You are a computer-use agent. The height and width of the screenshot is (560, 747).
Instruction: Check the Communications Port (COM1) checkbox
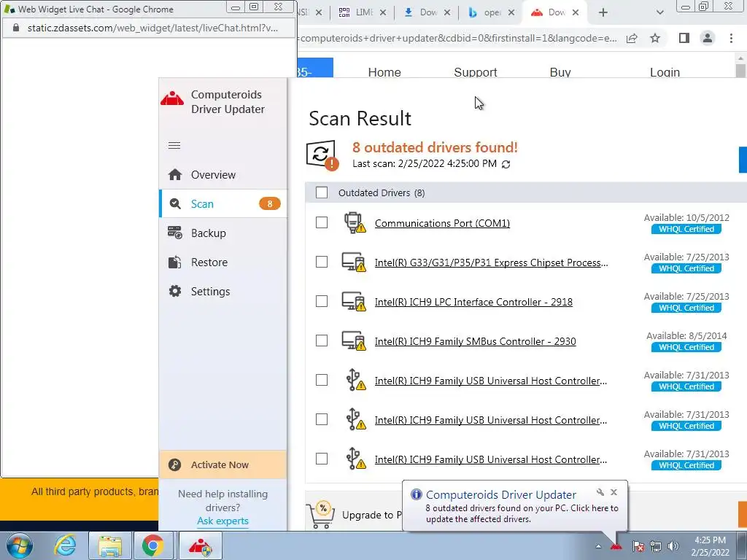tap(322, 222)
